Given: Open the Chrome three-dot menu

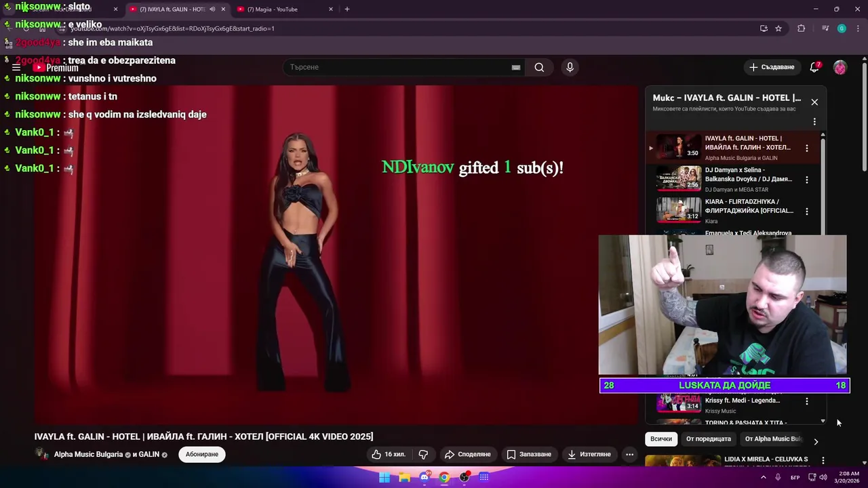Looking at the screenshot, I should point(856,28).
